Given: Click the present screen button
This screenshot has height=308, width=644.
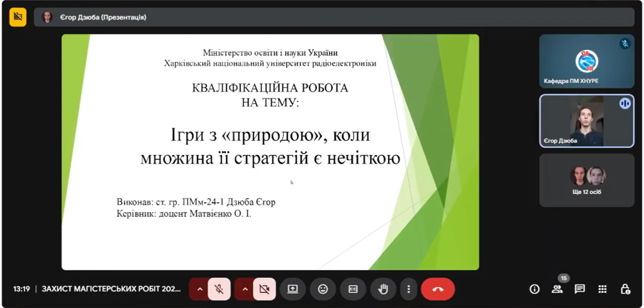Looking at the screenshot, I should [292, 289].
